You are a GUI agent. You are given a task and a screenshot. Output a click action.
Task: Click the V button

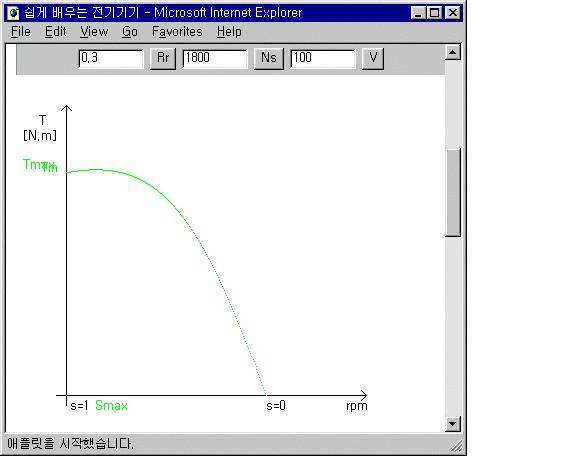coord(373,58)
